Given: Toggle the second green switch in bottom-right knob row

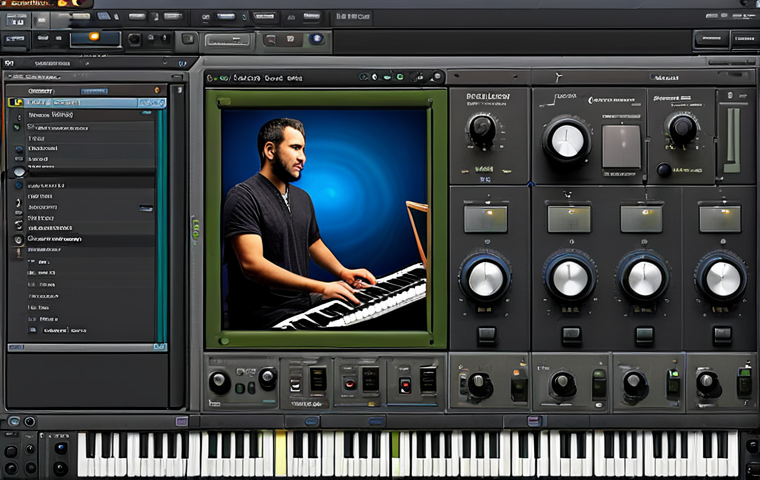Looking at the screenshot, I should pos(599,384).
